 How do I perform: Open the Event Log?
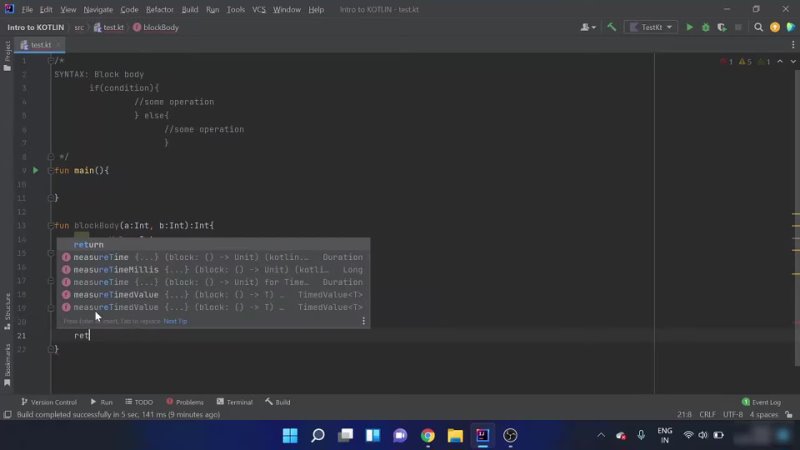[761, 402]
